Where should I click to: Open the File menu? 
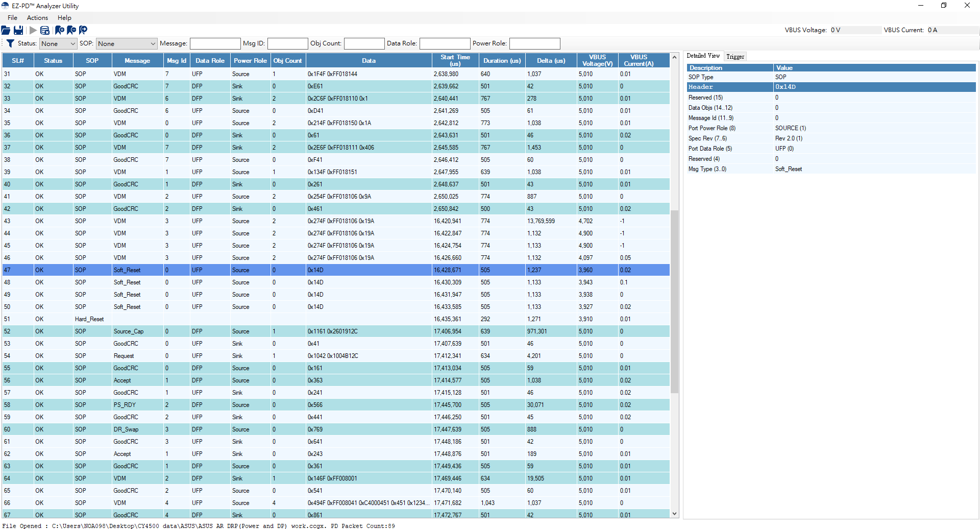coord(12,18)
